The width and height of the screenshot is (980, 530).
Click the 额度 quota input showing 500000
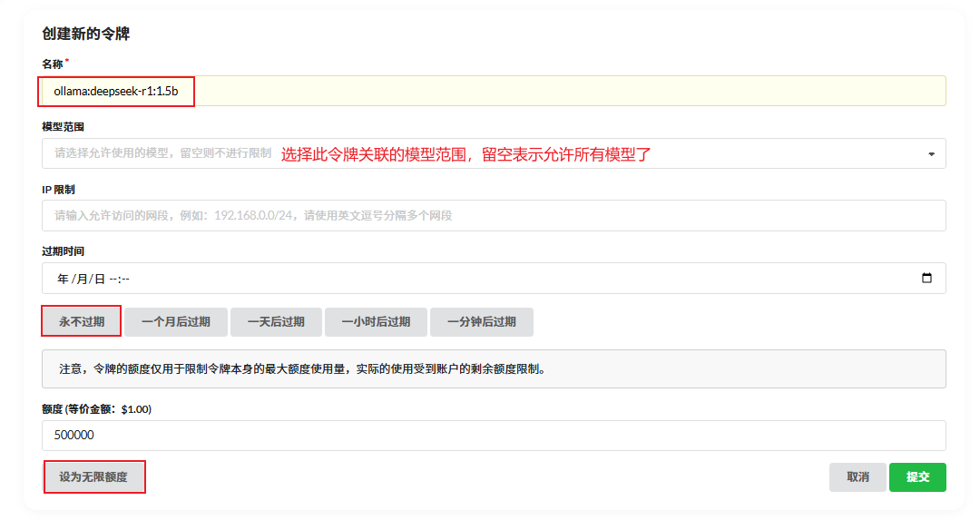tap(494, 435)
